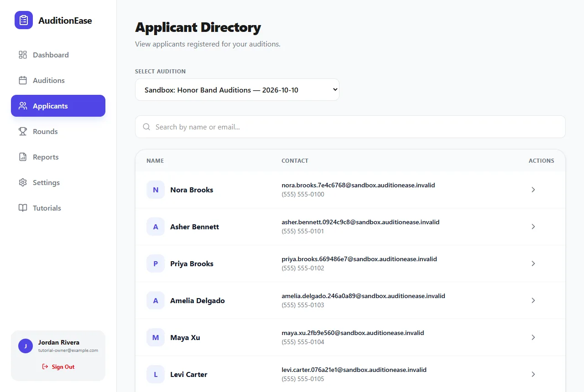Click phone number (555) 555-0100
Image resolution: width=584 pixels, height=392 pixels.
[303, 195]
